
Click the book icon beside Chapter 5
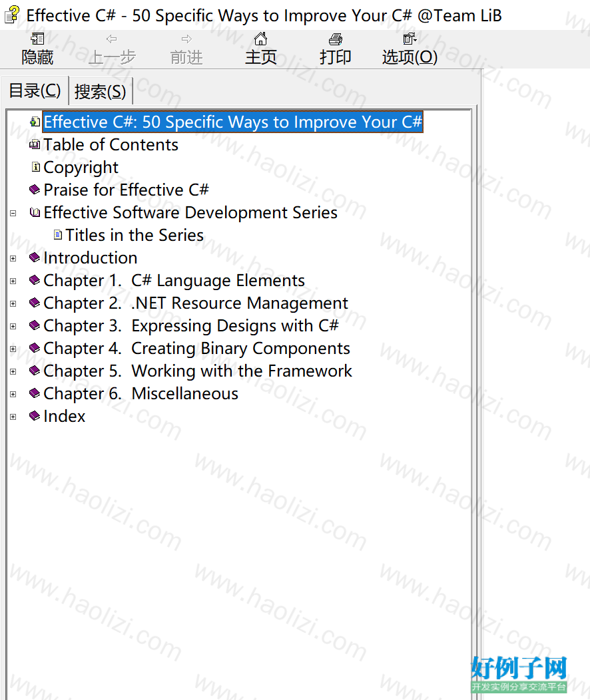35,371
